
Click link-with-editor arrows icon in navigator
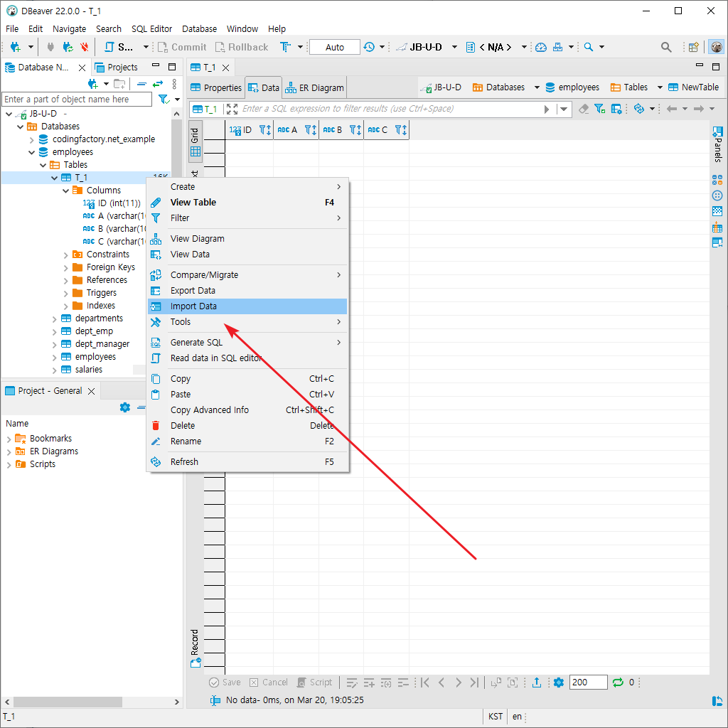158,84
